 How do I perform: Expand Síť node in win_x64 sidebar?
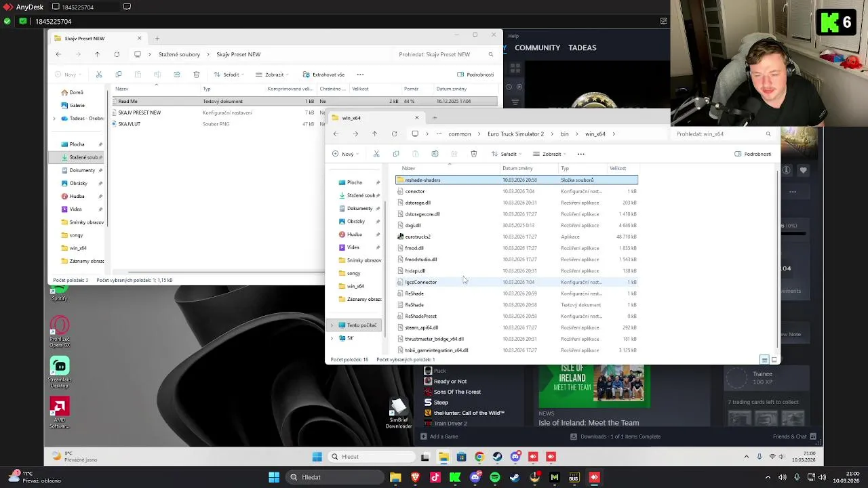click(332, 338)
